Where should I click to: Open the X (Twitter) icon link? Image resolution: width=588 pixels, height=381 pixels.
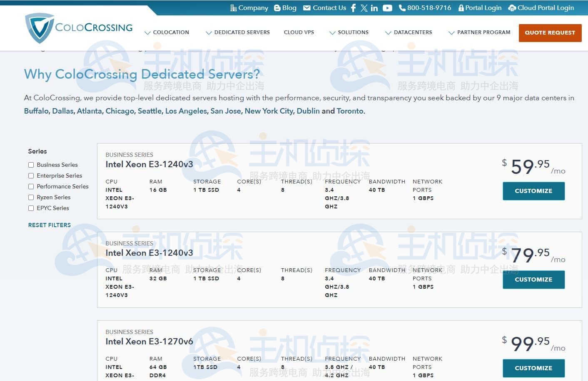(364, 8)
